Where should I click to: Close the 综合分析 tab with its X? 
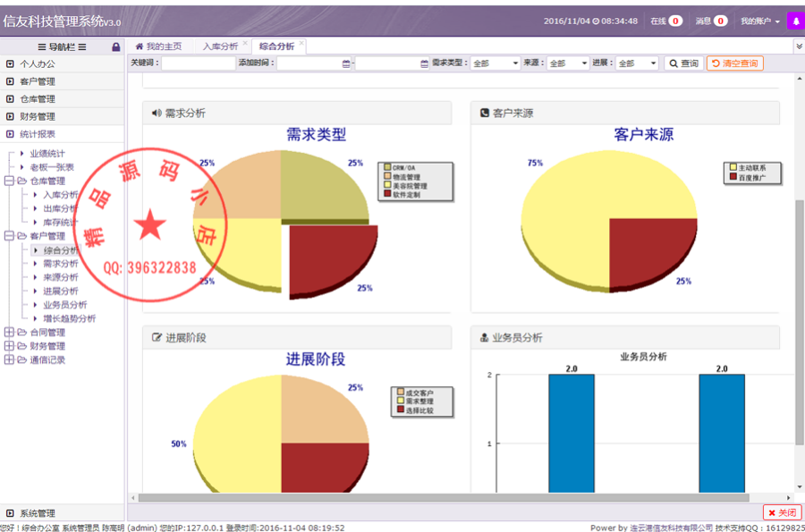point(301,43)
